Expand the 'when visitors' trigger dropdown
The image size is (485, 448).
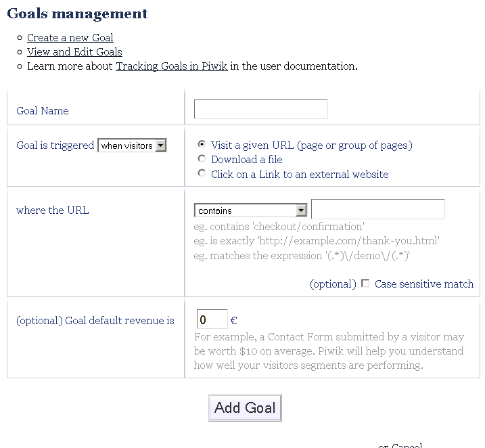click(x=132, y=145)
